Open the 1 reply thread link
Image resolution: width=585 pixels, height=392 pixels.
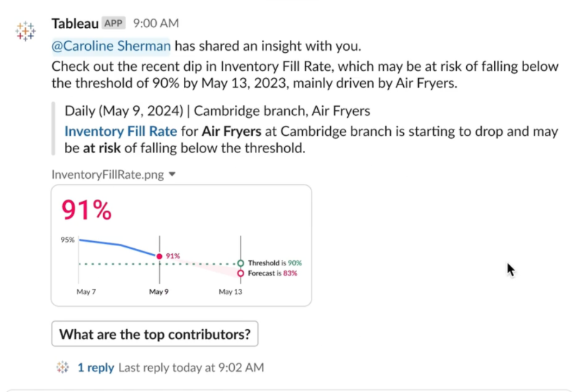tap(95, 368)
